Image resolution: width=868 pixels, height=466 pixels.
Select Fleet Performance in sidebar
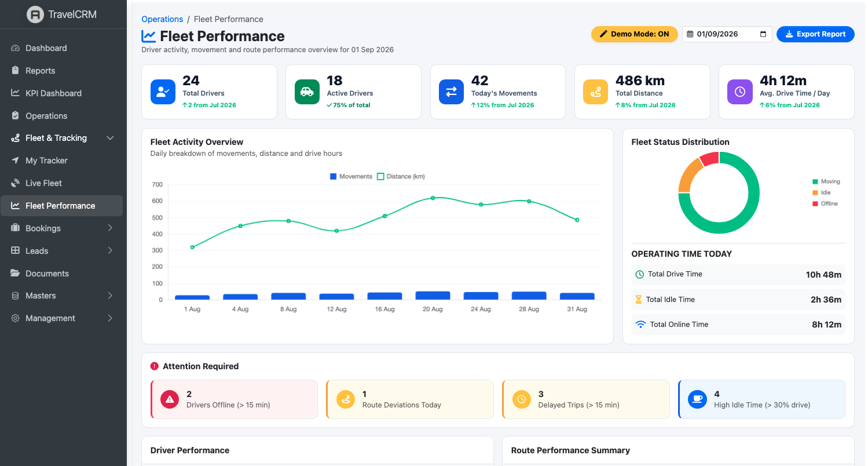pos(61,206)
